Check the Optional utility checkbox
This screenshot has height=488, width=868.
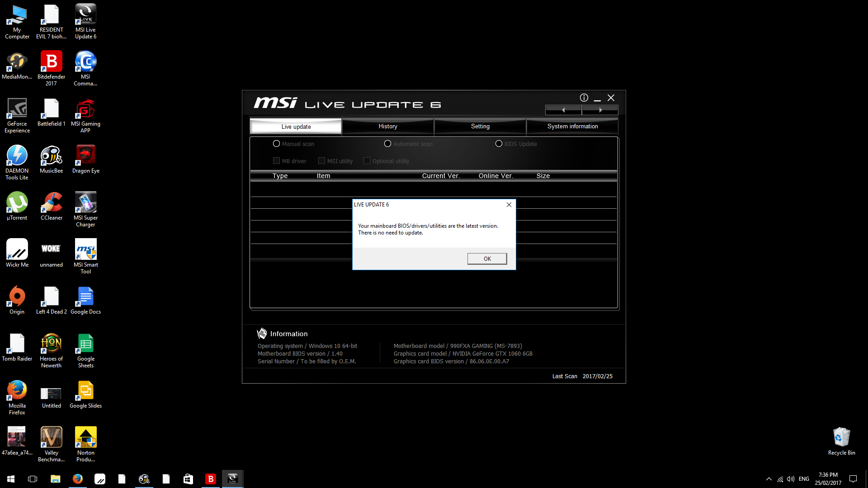[x=367, y=161]
